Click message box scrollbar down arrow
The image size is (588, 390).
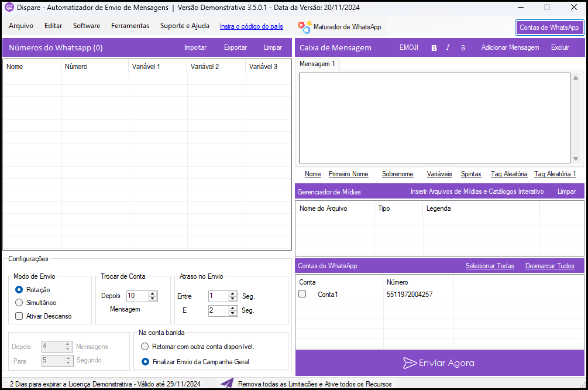[x=576, y=159]
